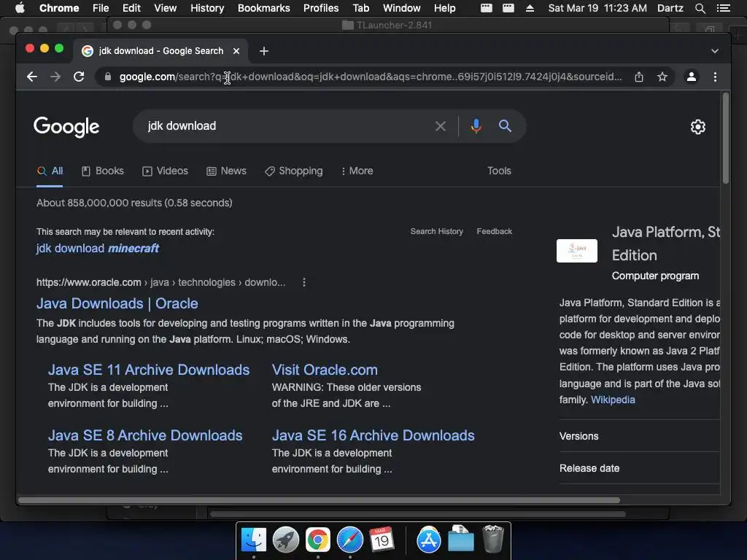Image resolution: width=747 pixels, height=560 pixels.
Task: Reload the current page
Action: tap(79, 77)
